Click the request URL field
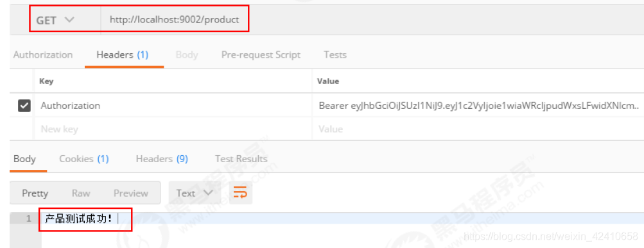 pyautogui.click(x=175, y=20)
